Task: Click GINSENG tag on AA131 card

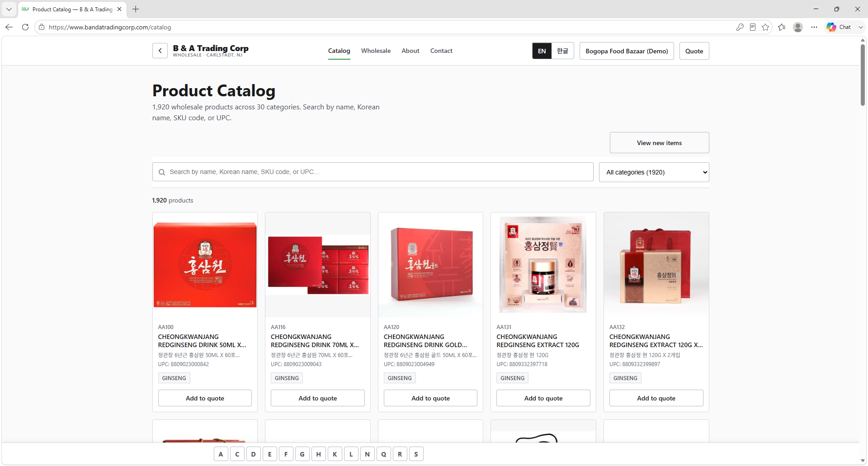Action: click(512, 378)
